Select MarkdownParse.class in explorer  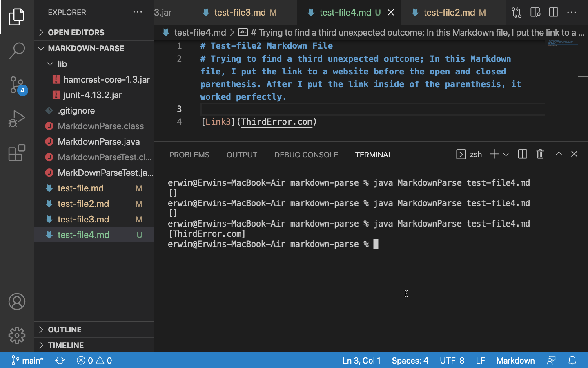click(94, 126)
